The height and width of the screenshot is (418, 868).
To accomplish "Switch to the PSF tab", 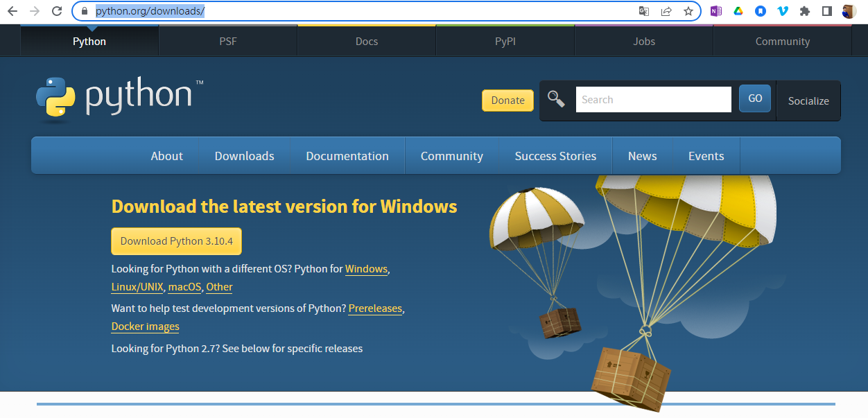I will click(x=228, y=41).
